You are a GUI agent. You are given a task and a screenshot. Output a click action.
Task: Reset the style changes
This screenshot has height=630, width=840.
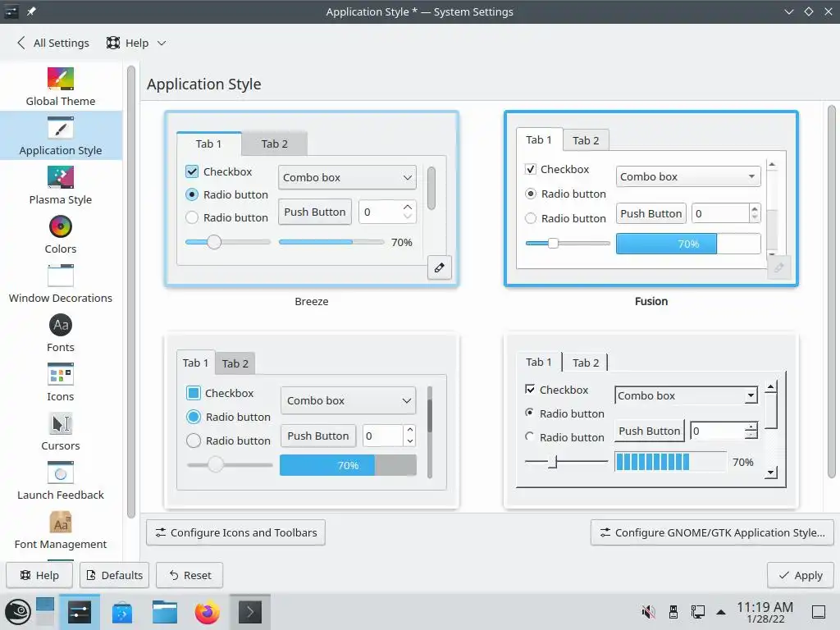189,575
